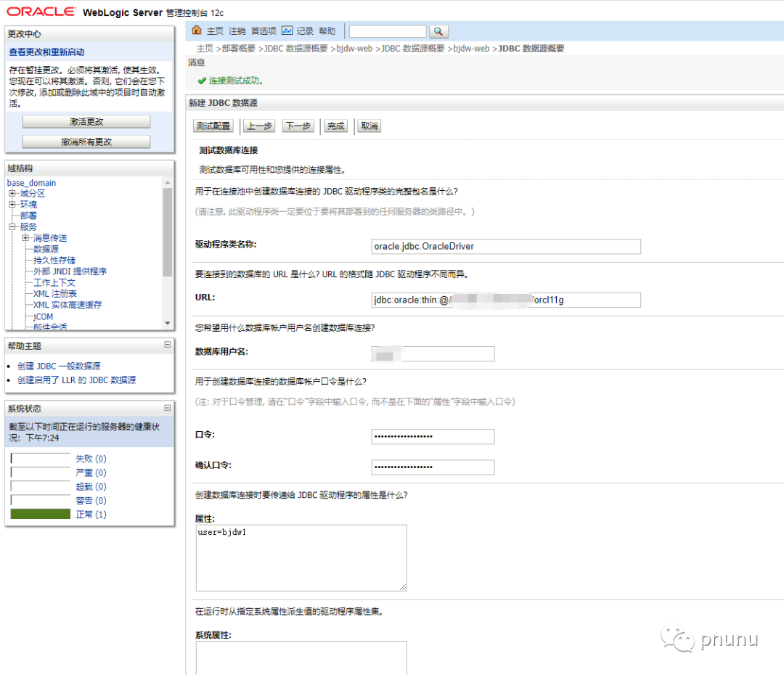Select XML 注册表 tree item

coord(55,293)
